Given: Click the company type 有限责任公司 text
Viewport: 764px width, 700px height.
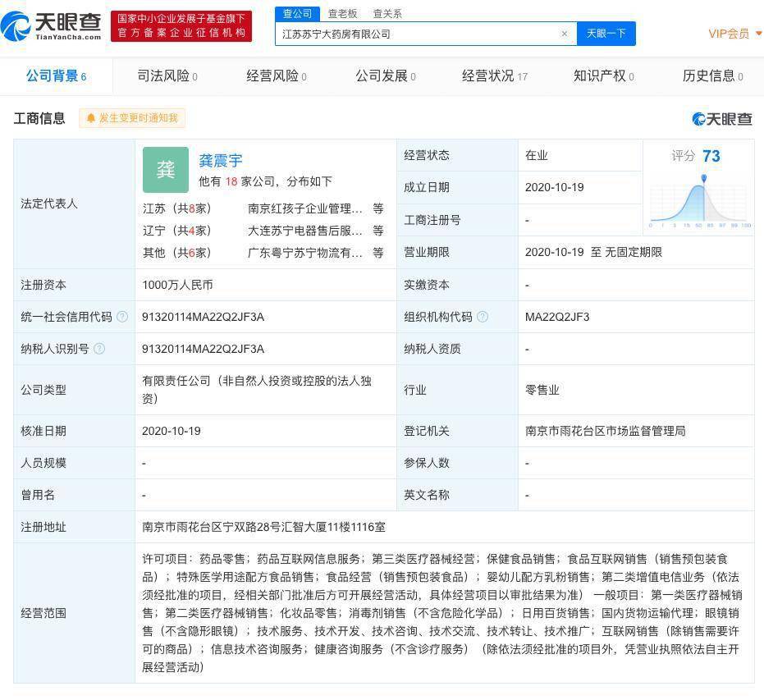Looking at the screenshot, I should (258, 390).
